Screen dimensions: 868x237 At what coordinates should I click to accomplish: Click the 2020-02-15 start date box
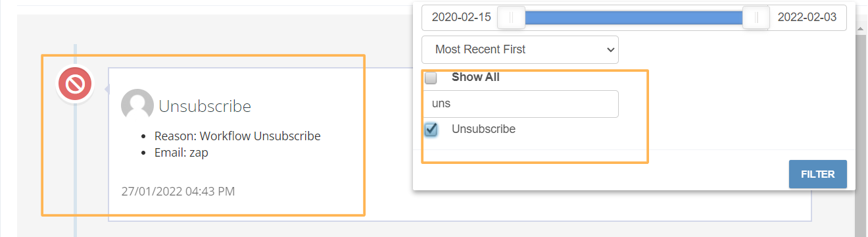(461, 18)
